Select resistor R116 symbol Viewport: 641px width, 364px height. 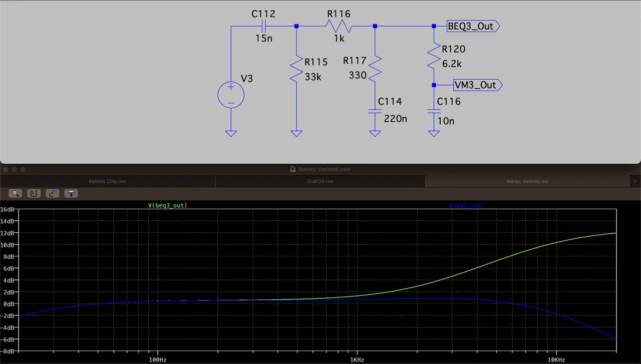(x=339, y=26)
